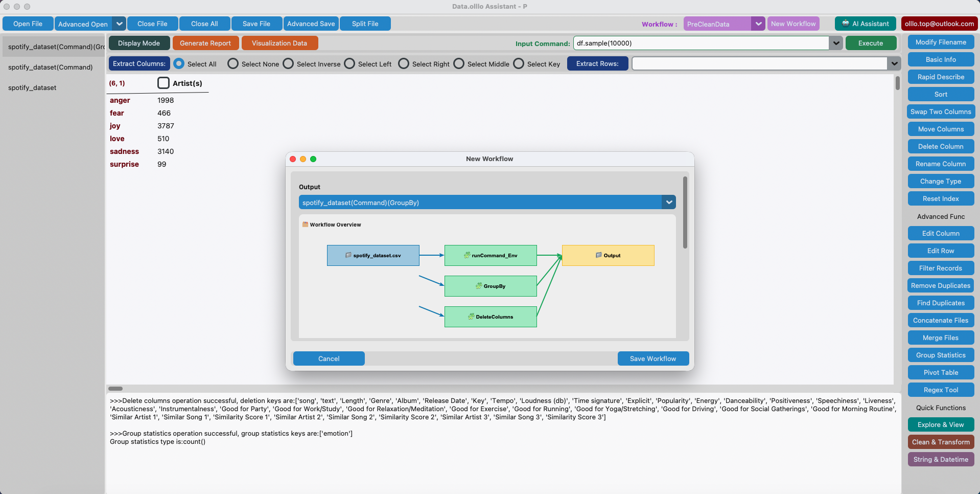Click the spotify_dataset.csv file icon in the workflow diagram
Viewport: 980px width, 494px height.
348,255
